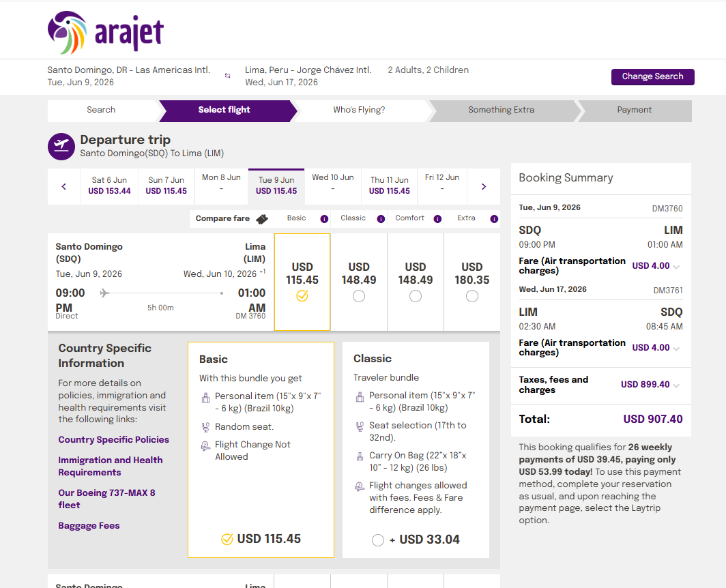Viewport: 726px width, 588px height.
Task: Choose Sat 6 Jun date tab
Action: click(109, 186)
